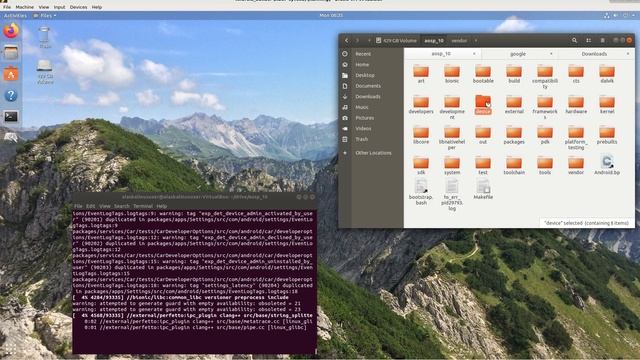640x360 pixels.
Task: Open Ubuntu Software from the dock
Action: (11, 74)
